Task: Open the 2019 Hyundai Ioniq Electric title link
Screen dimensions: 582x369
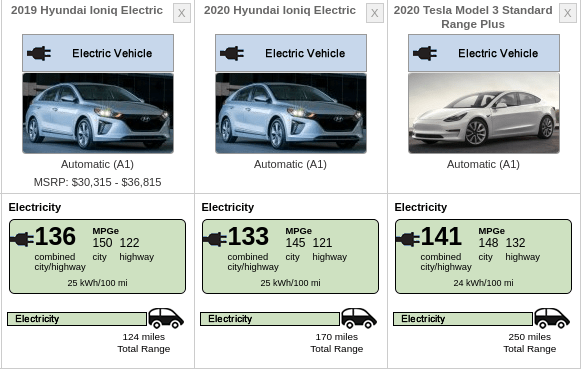Action: [87, 10]
